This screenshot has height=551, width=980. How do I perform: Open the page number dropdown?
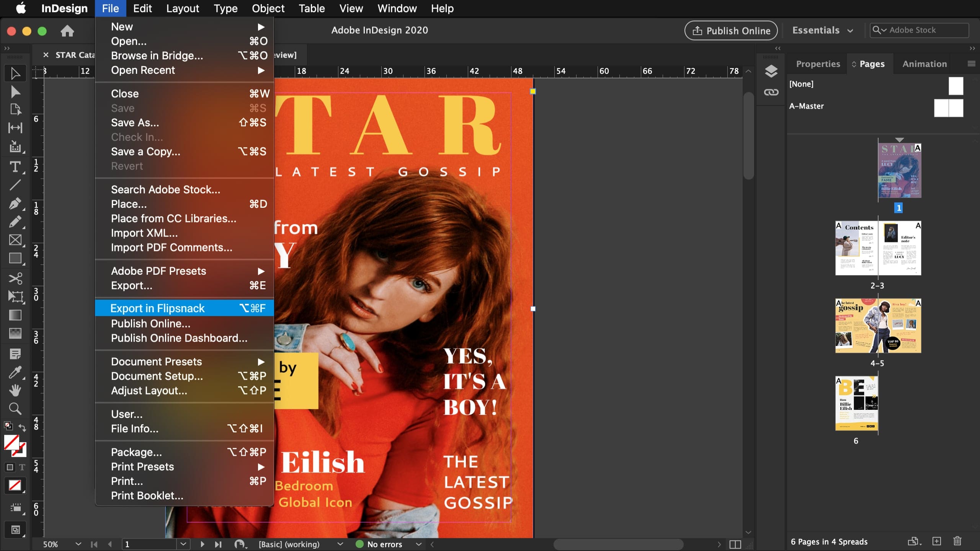click(183, 544)
